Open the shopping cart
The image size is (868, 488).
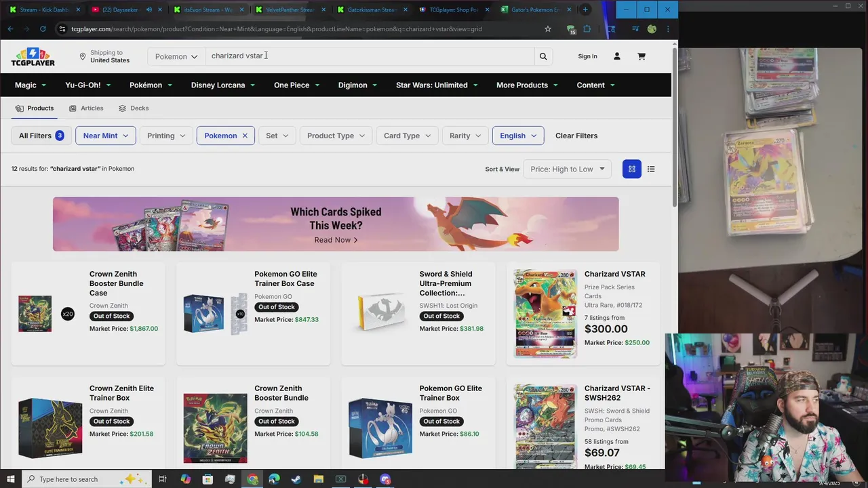click(x=641, y=56)
